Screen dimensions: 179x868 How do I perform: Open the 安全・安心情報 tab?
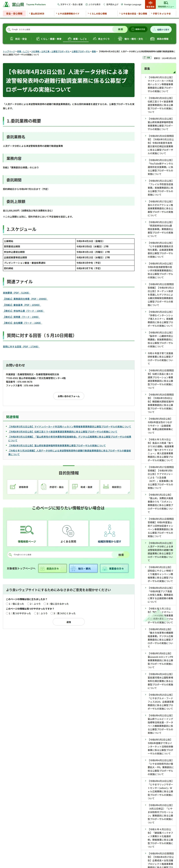click(14, 13)
